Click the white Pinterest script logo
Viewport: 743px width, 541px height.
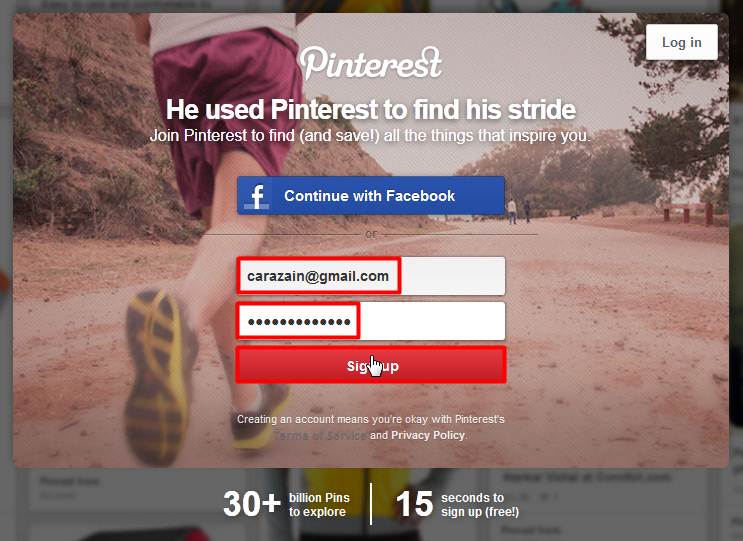[x=371, y=63]
